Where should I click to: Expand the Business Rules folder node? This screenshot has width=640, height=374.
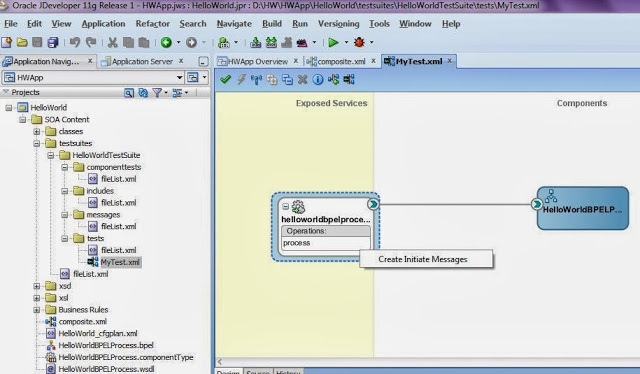click(37, 310)
